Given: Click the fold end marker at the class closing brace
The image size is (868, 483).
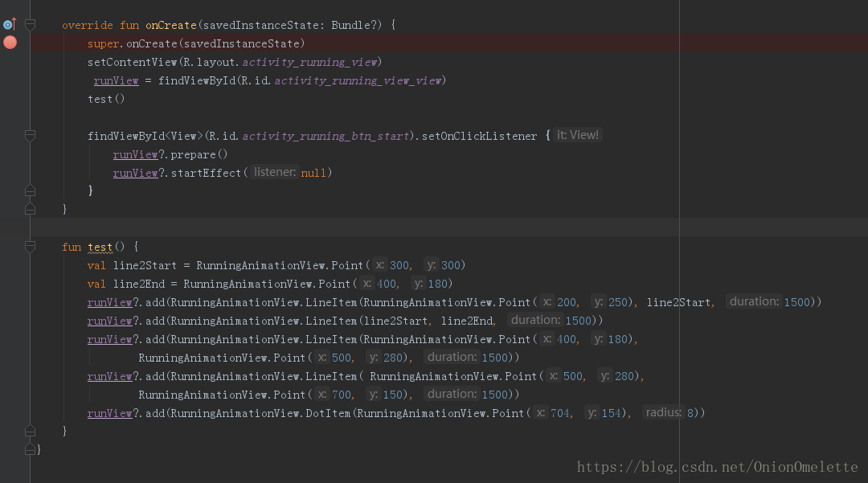Looking at the screenshot, I should point(31,449).
